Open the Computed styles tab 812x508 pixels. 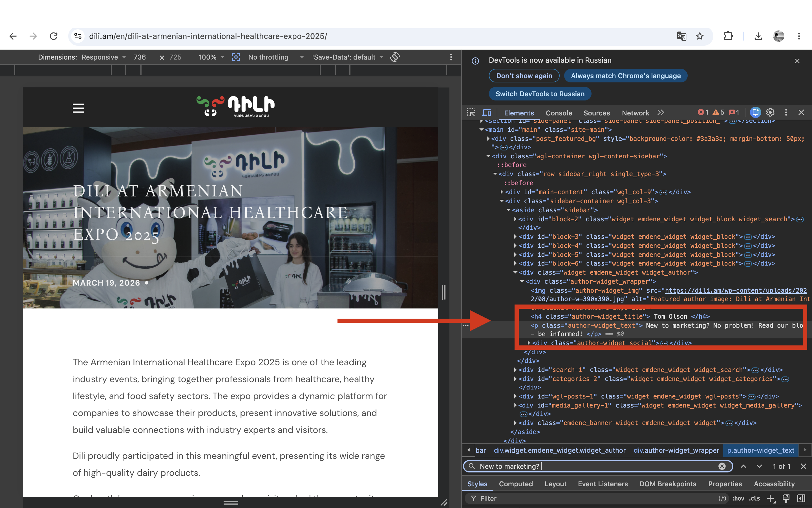pyautogui.click(x=516, y=484)
